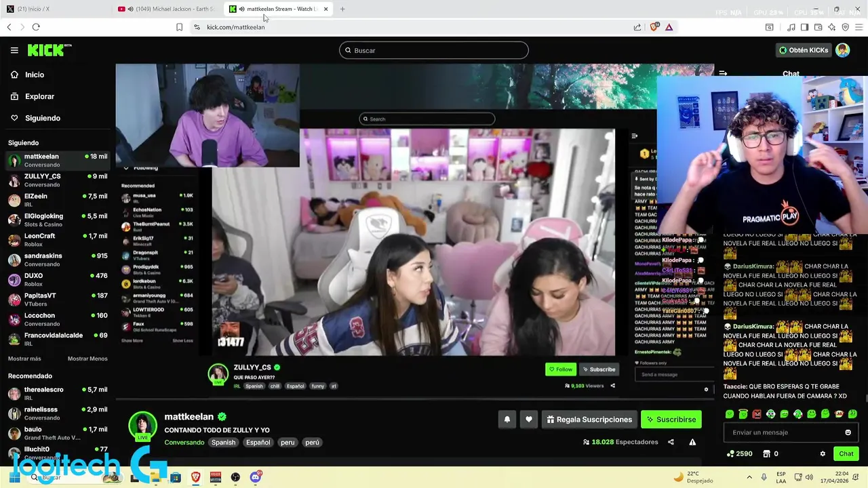Open recommended channel rainelissss

pos(57,413)
